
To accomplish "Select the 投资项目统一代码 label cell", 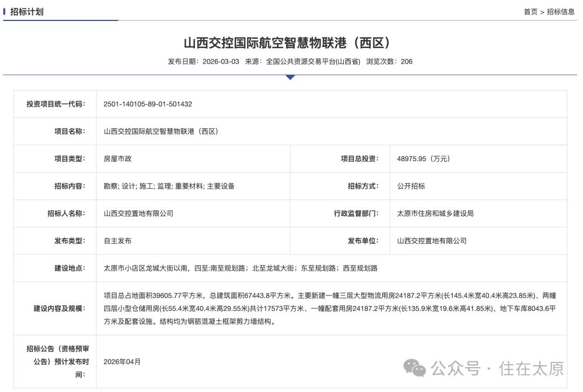I will tap(56, 104).
